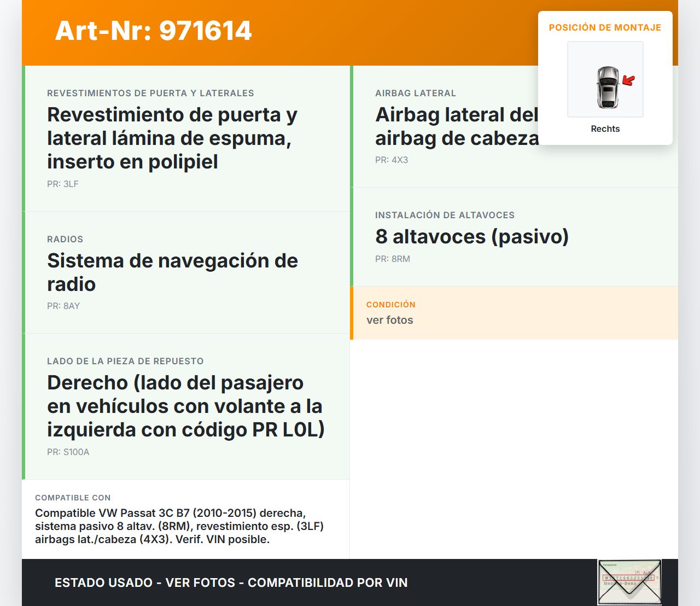Select the CONDICIÓN label
The height and width of the screenshot is (606, 700).
pos(391,304)
